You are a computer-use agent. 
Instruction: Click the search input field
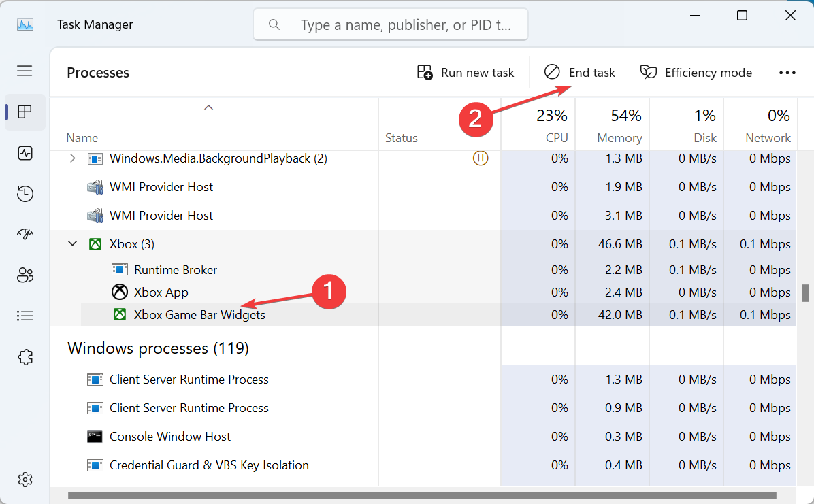[x=391, y=24]
